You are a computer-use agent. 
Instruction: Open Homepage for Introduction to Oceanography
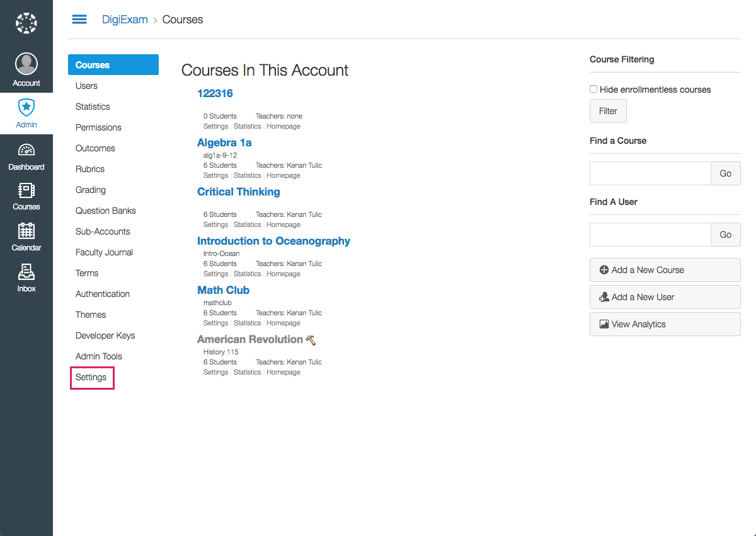[283, 274]
